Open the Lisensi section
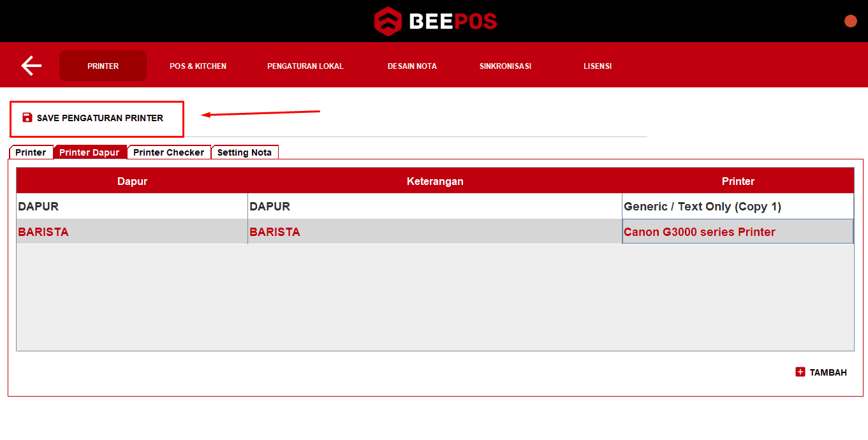 pyautogui.click(x=598, y=66)
